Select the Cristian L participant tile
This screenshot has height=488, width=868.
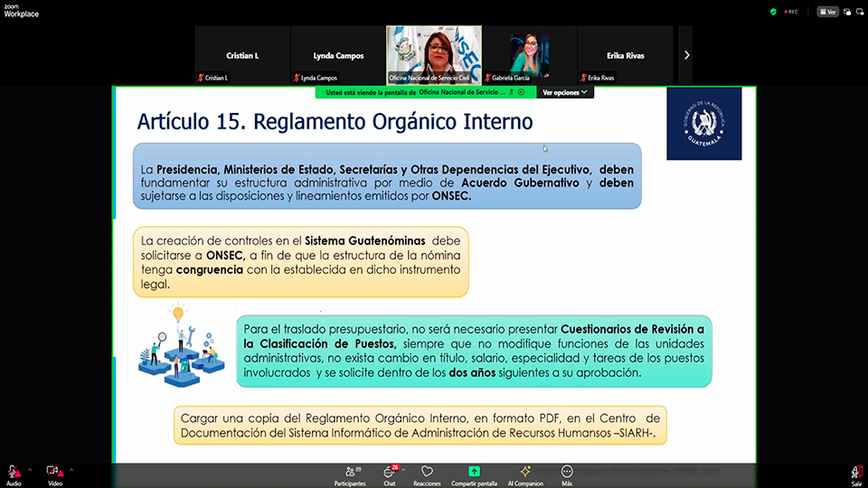[x=242, y=55]
